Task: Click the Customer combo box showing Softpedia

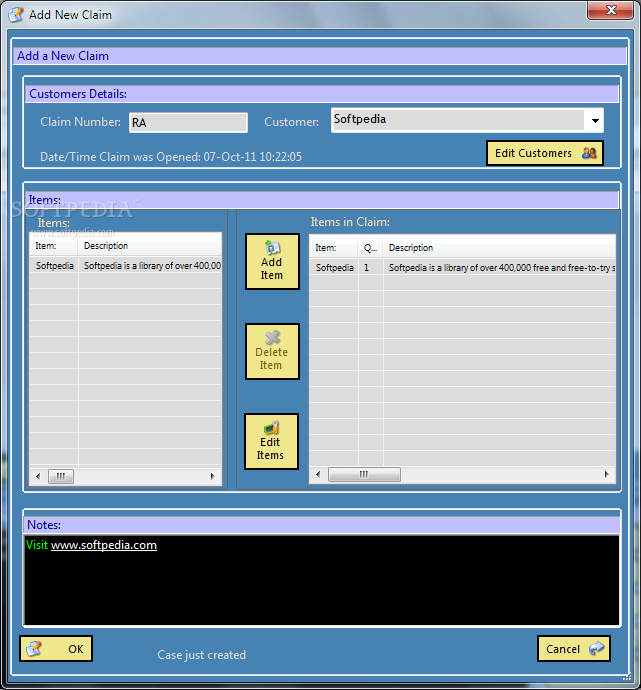Action: 467,120
